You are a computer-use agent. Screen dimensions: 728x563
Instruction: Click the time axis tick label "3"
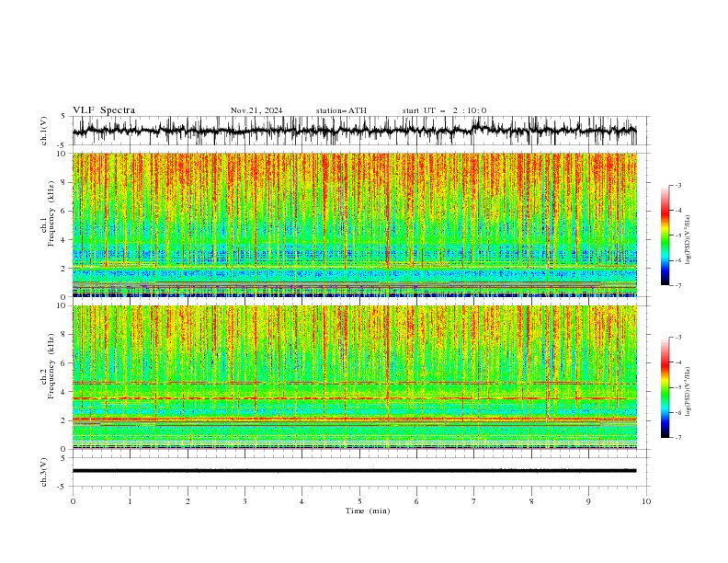pyautogui.click(x=245, y=501)
